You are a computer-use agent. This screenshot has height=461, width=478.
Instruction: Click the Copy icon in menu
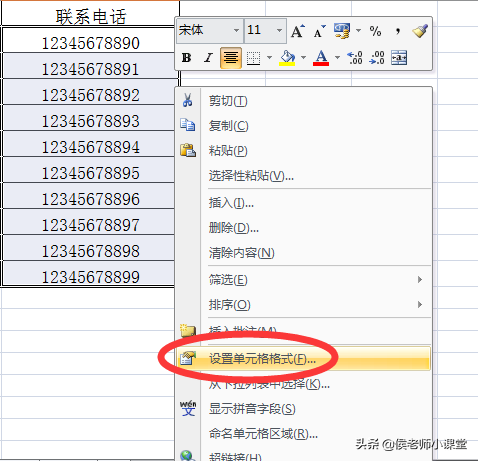[x=188, y=125]
